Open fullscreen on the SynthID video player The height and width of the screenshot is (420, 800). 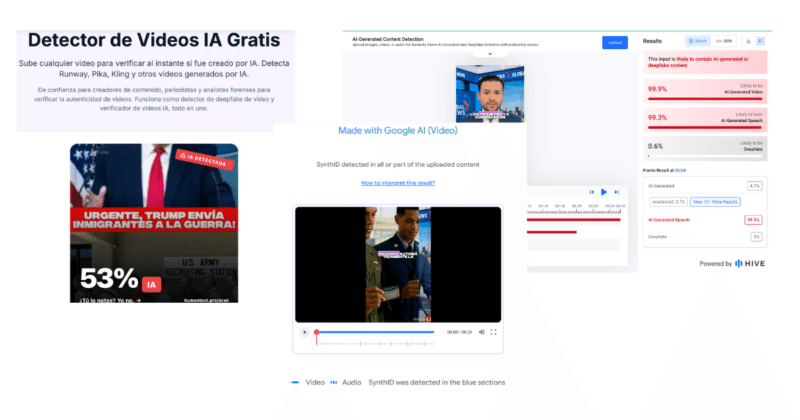pos(493,332)
